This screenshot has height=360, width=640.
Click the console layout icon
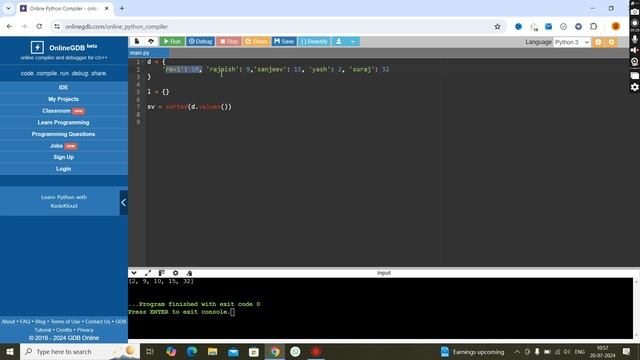point(162,273)
